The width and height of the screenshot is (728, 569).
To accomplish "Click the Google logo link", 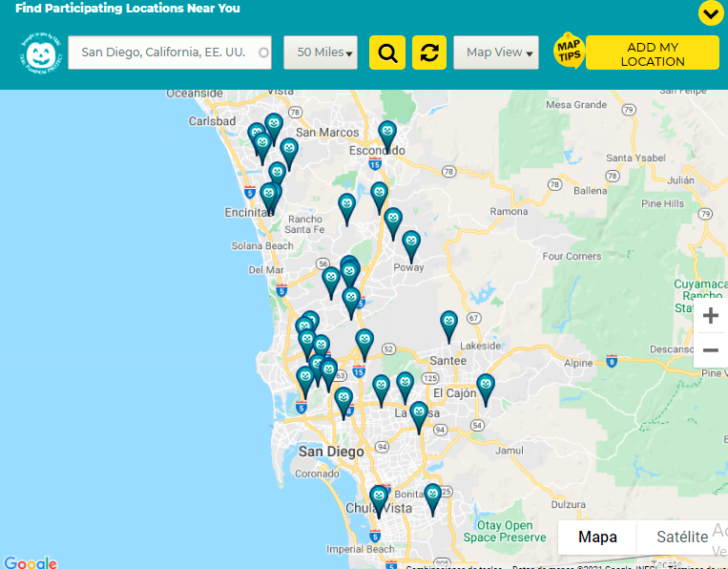I will pyautogui.click(x=30, y=561).
